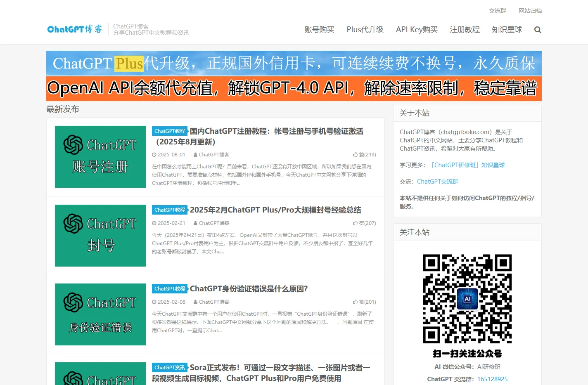The height and width of the screenshot is (385, 588).
Task: Click the date text 2025-02-21
Action: pyautogui.click(x=171, y=223)
